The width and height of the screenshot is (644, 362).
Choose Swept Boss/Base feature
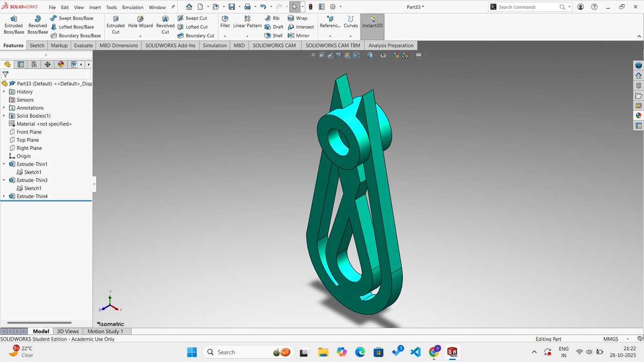click(71, 18)
